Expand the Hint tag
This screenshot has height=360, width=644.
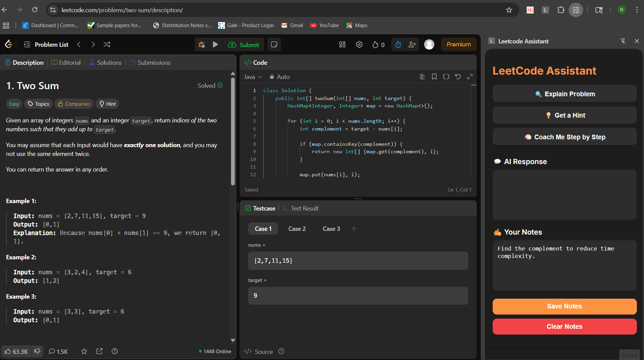[107, 104]
